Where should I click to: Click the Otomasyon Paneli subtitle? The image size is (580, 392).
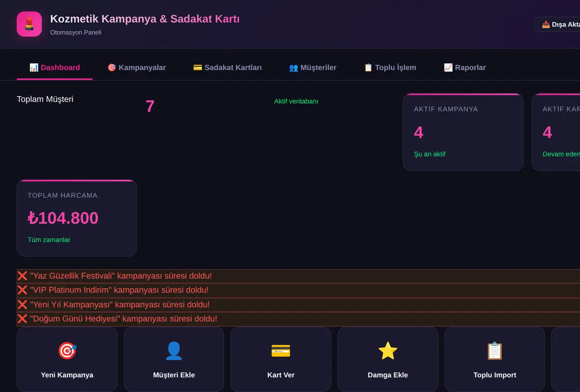76,32
